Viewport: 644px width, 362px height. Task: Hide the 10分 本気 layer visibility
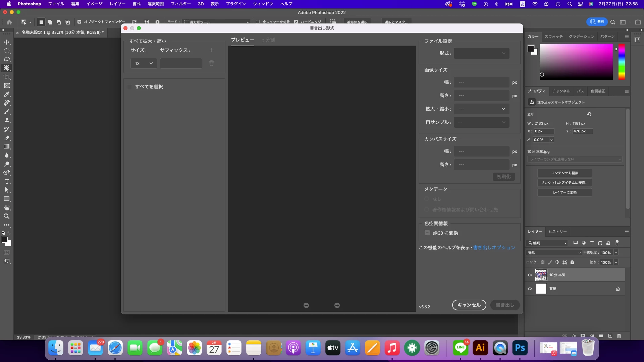coord(530,275)
